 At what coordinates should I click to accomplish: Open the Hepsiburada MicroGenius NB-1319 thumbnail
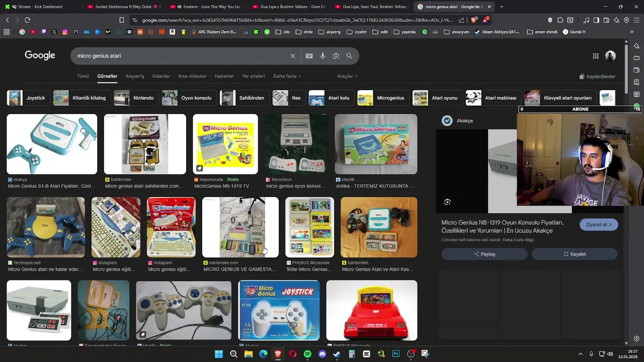[225, 144]
